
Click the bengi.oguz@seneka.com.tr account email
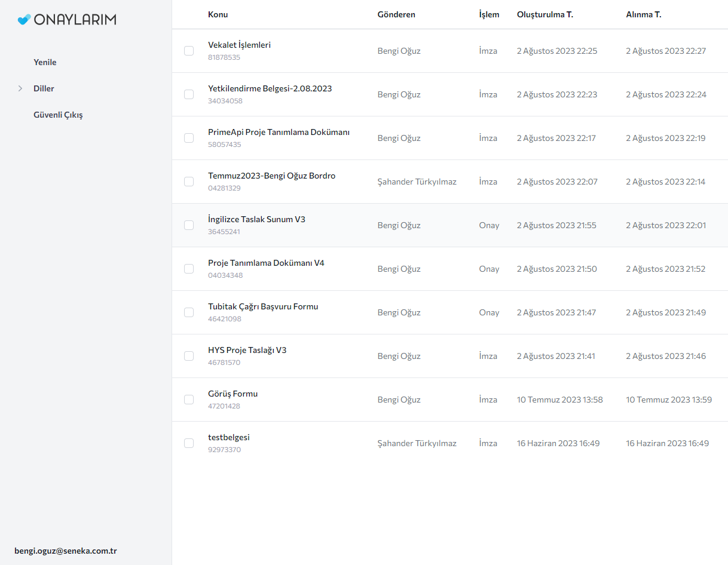(x=65, y=551)
